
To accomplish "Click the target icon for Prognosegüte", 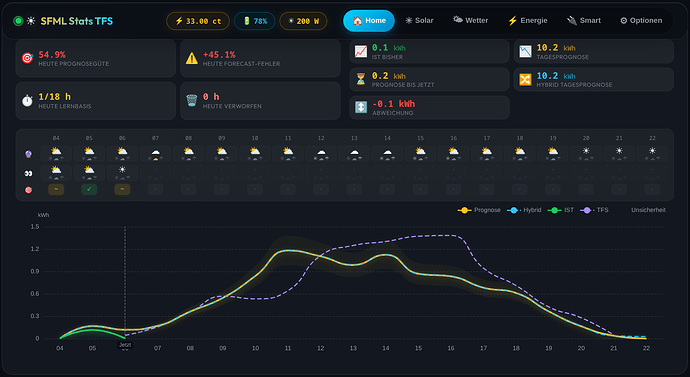I will [x=27, y=58].
